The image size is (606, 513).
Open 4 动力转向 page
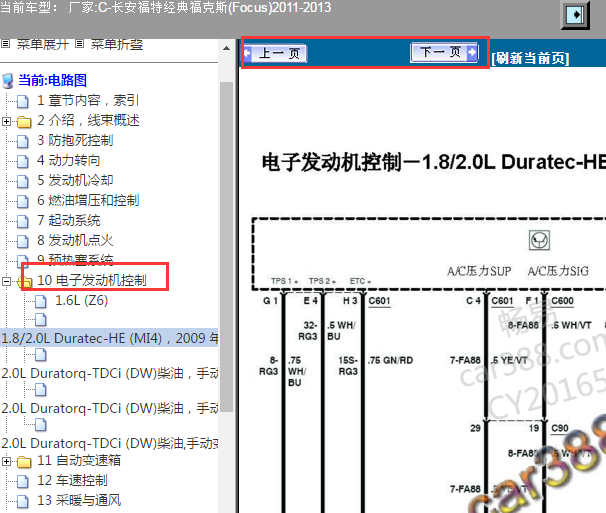point(68,160)
